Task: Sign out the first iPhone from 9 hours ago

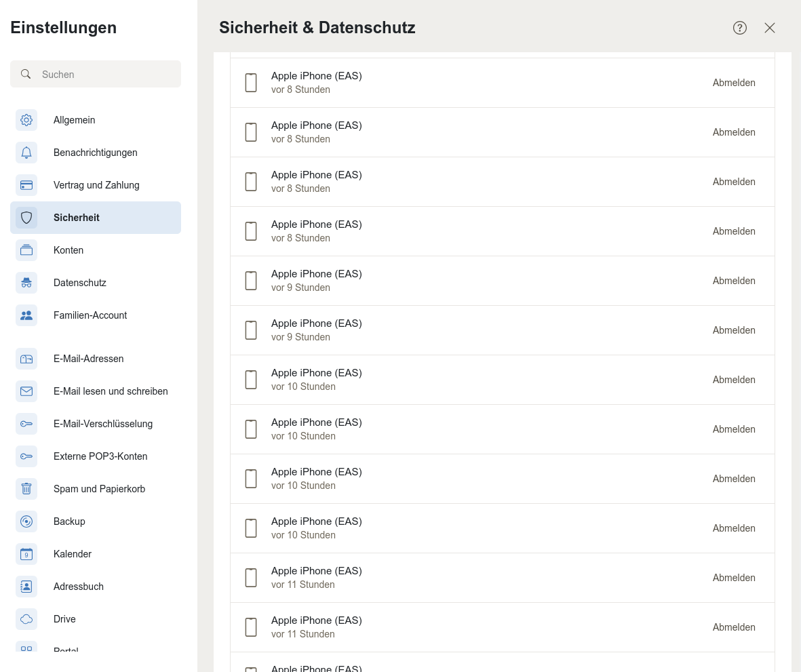Action: coord(734,281)
